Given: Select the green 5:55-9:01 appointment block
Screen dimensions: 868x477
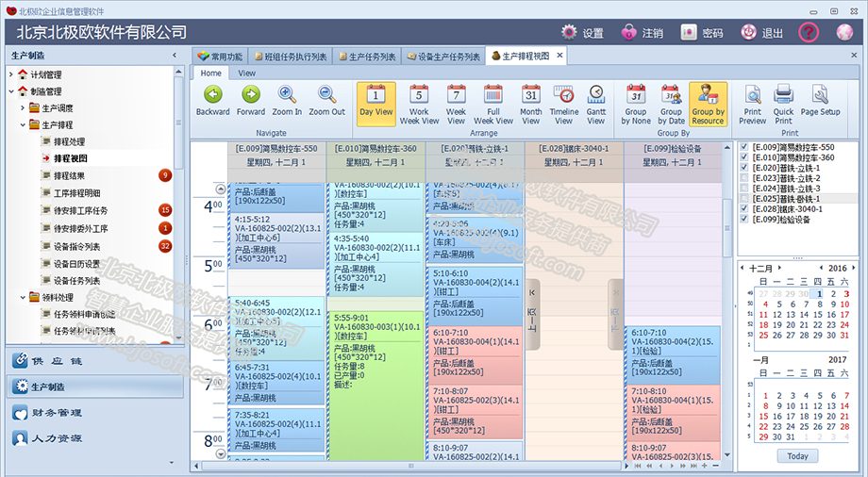Looking at the screenshot, I should tap(376, 386).
